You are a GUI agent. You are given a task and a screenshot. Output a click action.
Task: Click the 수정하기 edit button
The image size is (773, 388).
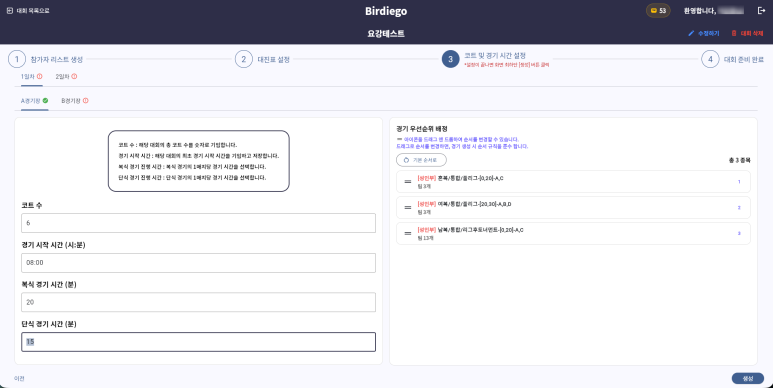click(x=704, y=34)
